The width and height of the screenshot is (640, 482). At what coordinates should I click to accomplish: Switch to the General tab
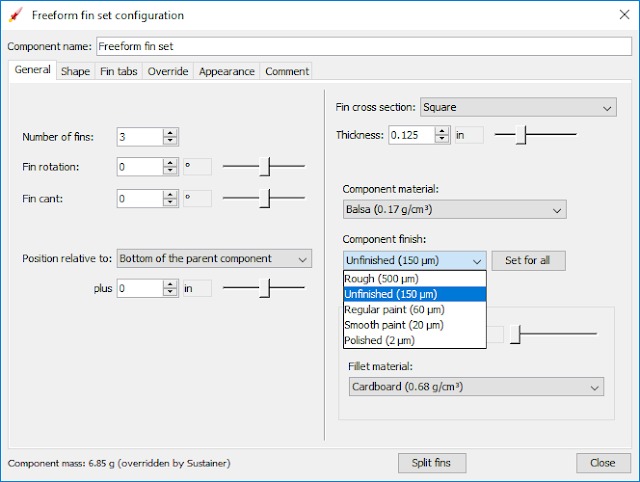(x=32, y=70)
